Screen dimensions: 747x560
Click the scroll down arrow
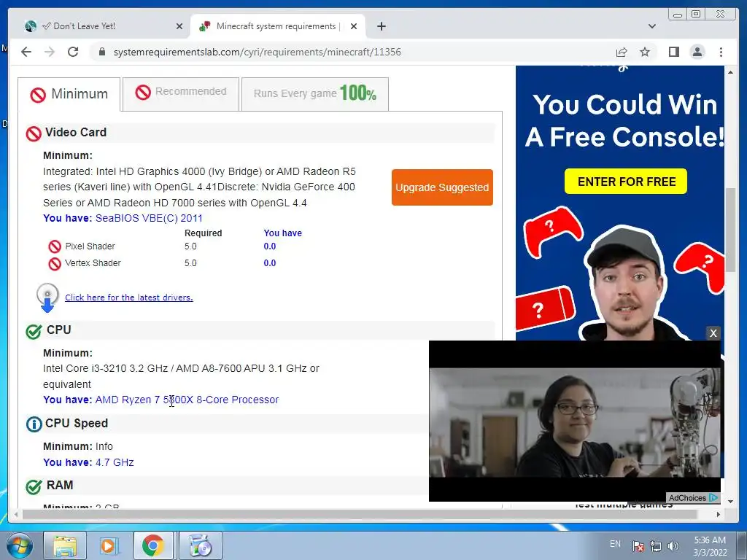pos(730,502)
